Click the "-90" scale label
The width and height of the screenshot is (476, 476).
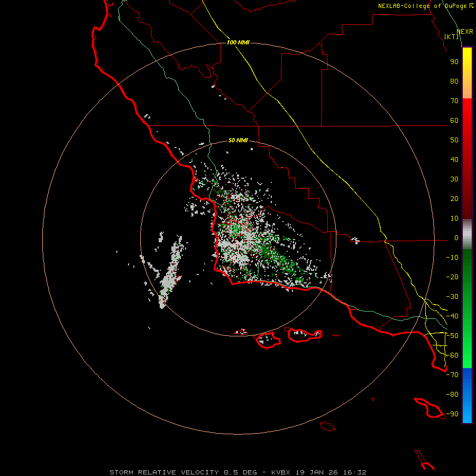point(452,414)
